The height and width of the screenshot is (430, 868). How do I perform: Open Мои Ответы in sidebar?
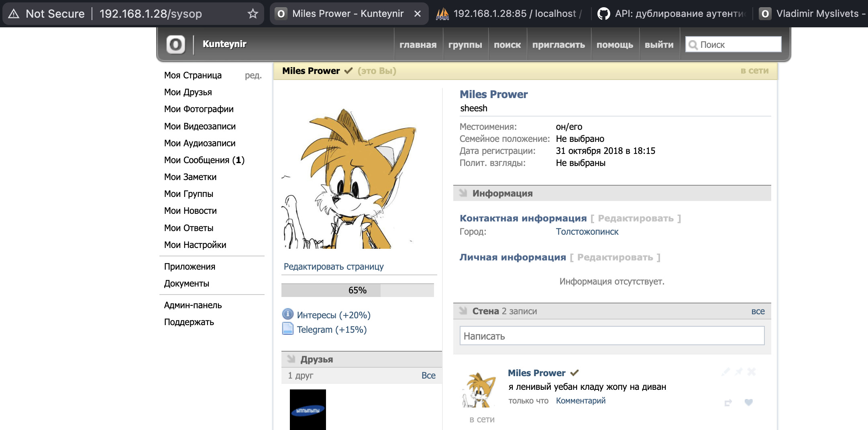189,228
